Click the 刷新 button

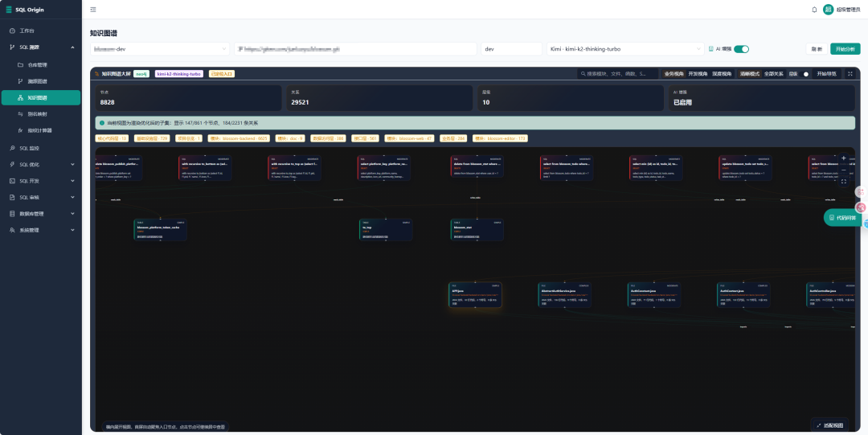pos(817,49)
